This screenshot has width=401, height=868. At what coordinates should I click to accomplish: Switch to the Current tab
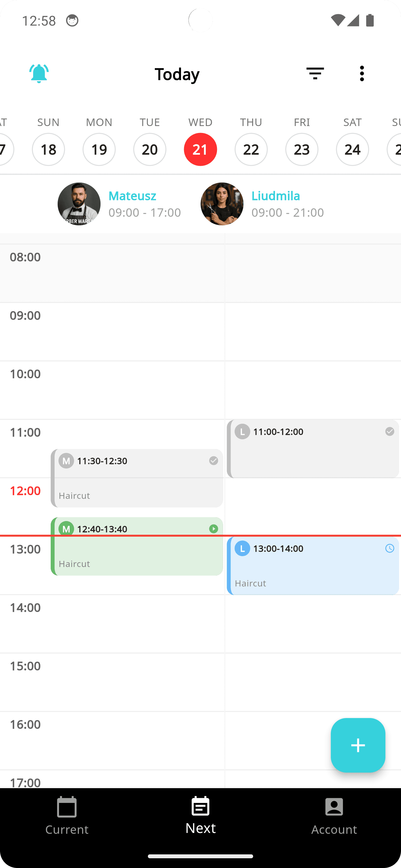tap(67, 815)
